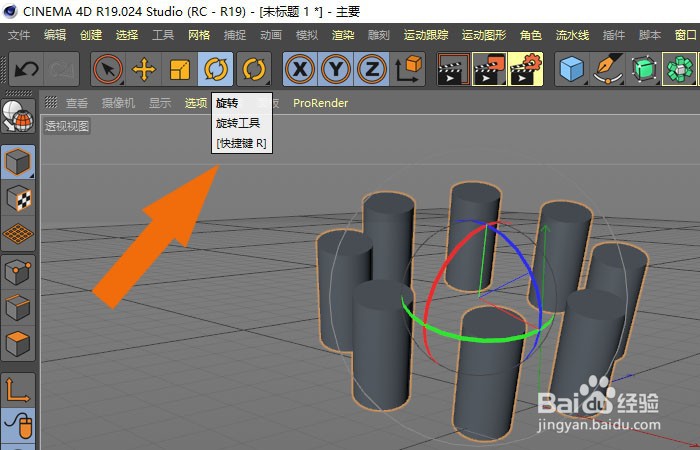Click the green Subdivision Surface generator icon
Image resolution: width=700 pixels, height=450 pixels.
pyautogui.click(x=643, y=69)
